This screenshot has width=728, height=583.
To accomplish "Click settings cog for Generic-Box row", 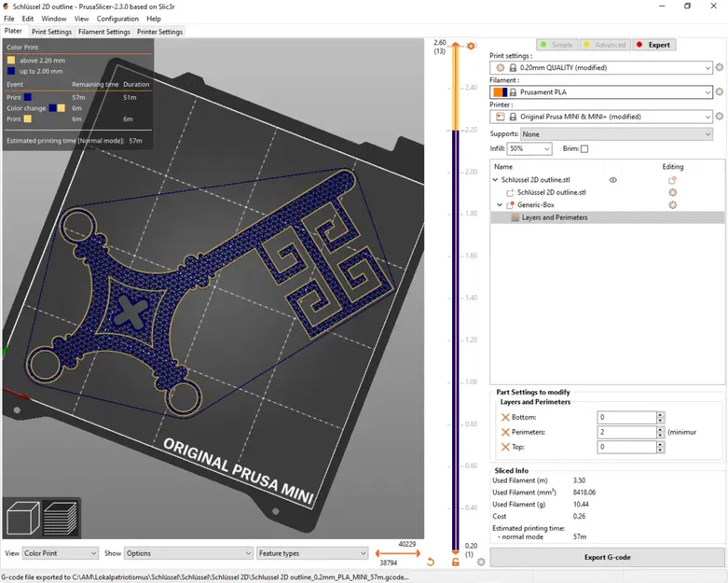I will click(x=672, y=205).
